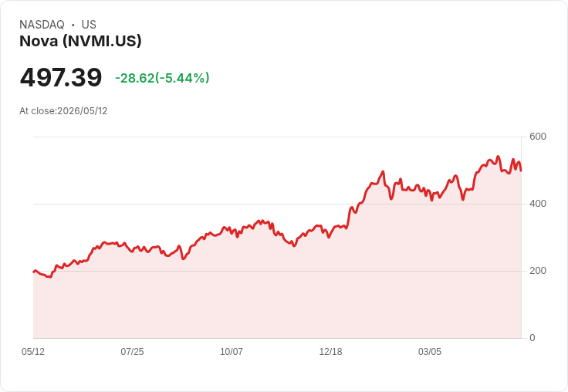
Task: Click the 10/07 x-axis date label
Action: (232, 352)
